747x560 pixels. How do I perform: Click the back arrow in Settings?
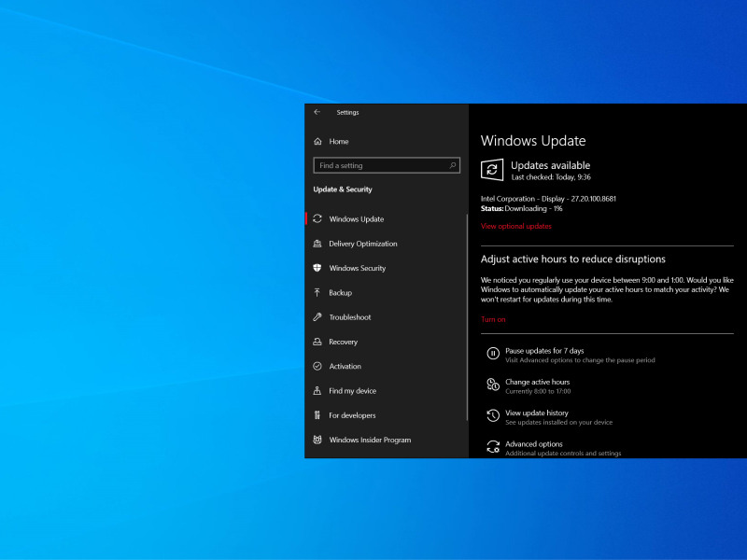(317, 112)
